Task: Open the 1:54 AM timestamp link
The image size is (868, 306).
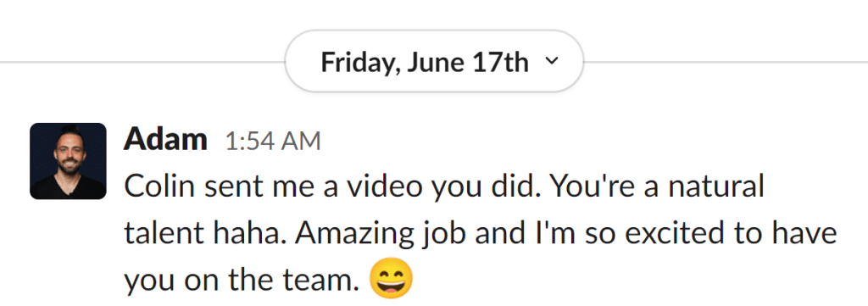Action: (x=273, y=141)
